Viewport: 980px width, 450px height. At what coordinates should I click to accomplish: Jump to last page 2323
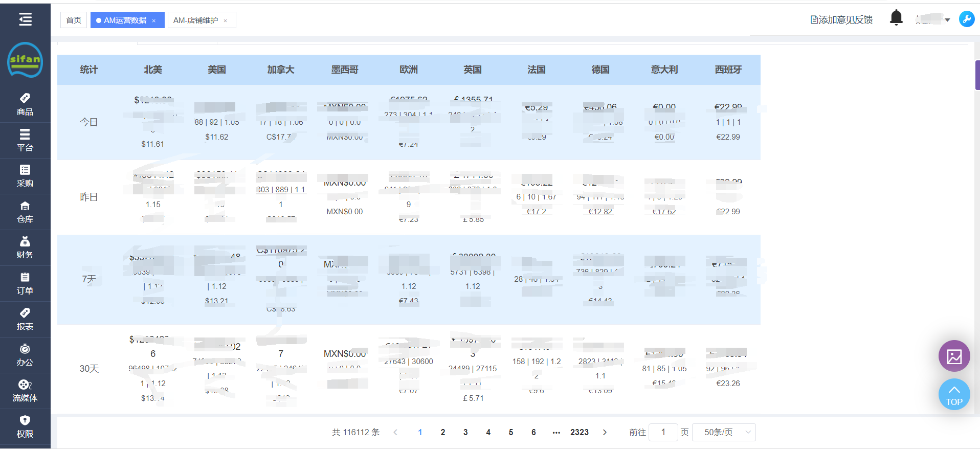tap(579, 432)
